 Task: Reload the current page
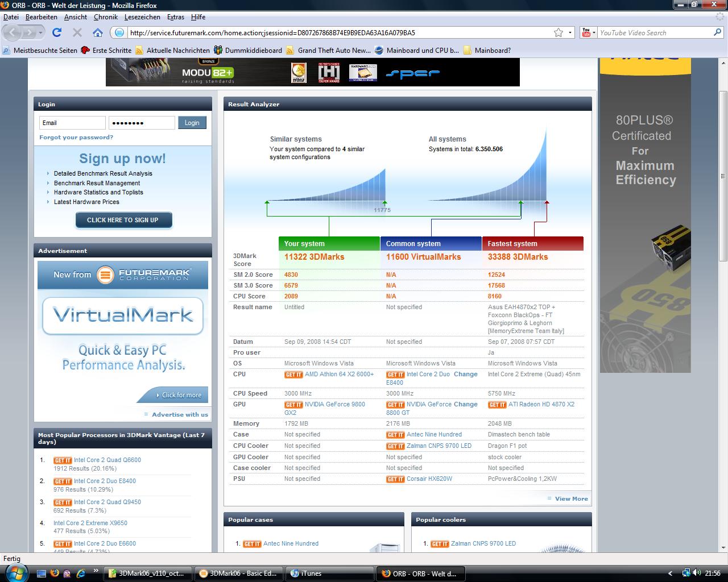57,32
